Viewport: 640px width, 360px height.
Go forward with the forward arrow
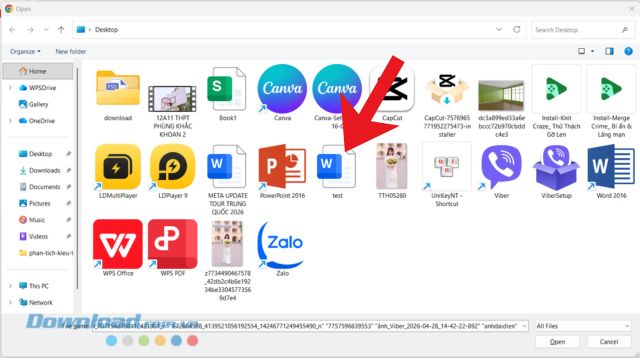[30, 30]
